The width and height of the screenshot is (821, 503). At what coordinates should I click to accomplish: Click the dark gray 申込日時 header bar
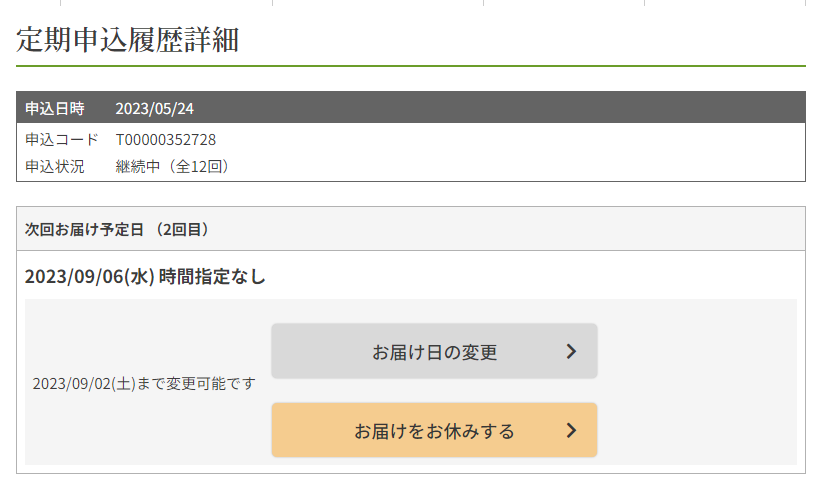coord(500,108)
